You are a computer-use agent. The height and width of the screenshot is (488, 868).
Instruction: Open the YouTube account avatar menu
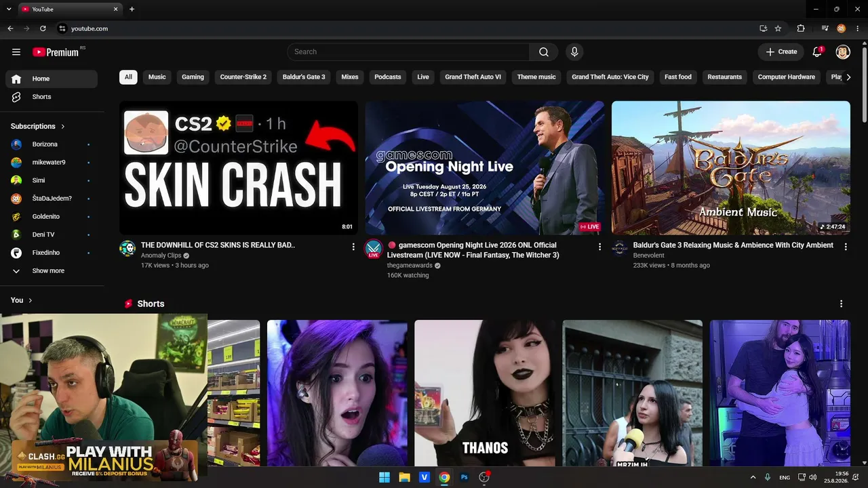coord(843,52)
